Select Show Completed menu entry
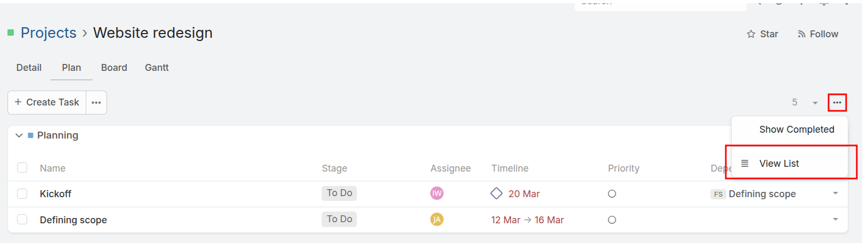 pos(797,129)
